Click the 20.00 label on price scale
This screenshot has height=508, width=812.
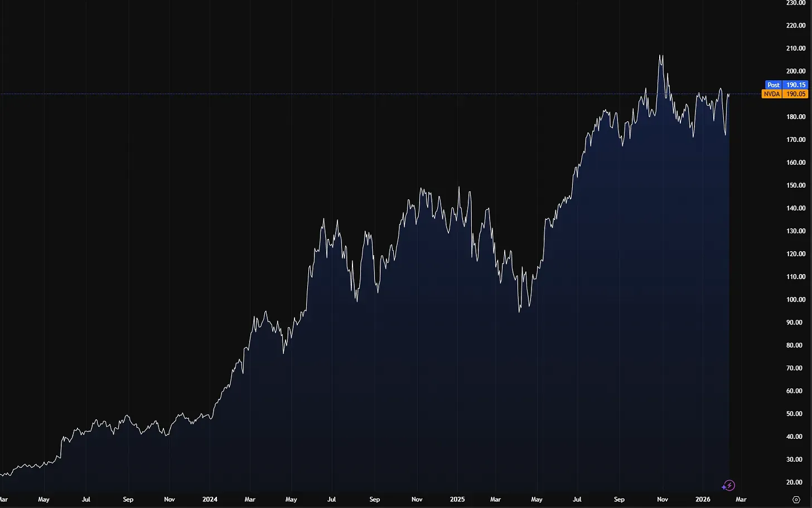(x=795, y=482)
